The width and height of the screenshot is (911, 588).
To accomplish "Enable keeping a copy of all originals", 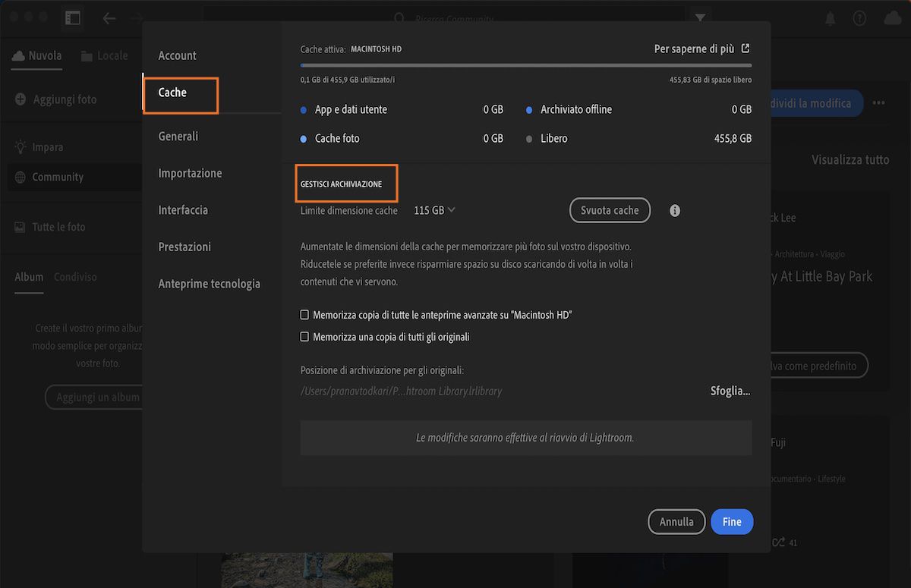I will point(304,336).
